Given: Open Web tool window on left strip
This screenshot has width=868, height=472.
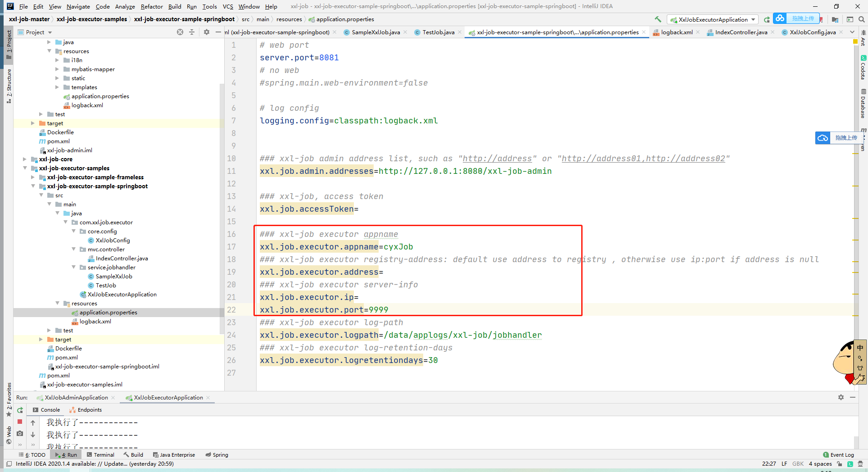Looking at the screenshot, I should click(x=9, y=435).
